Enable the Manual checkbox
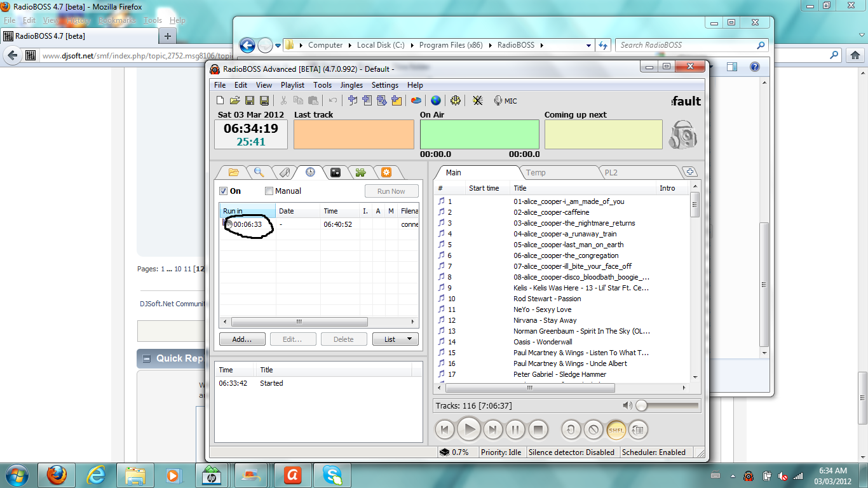868x488 pixels. [269, 191]
